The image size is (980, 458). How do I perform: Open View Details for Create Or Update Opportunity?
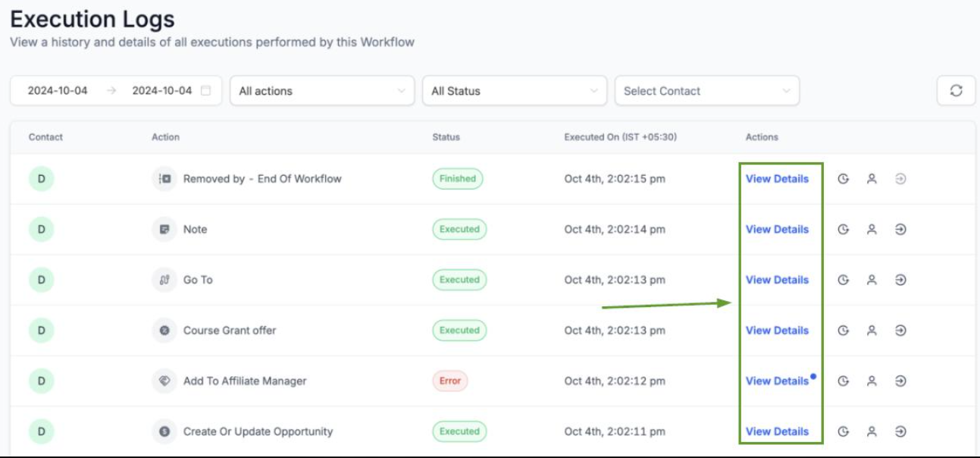[x=777, y=431]
